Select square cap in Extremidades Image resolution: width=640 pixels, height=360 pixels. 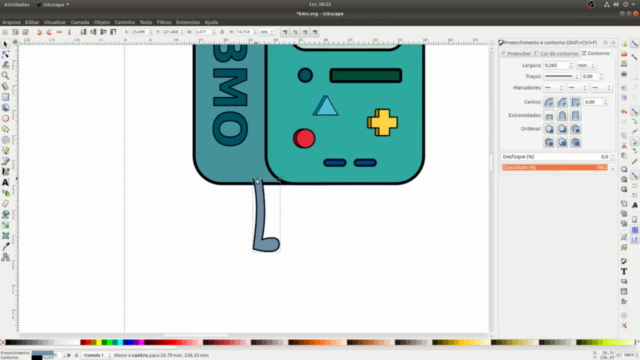[x=576, y=116]
